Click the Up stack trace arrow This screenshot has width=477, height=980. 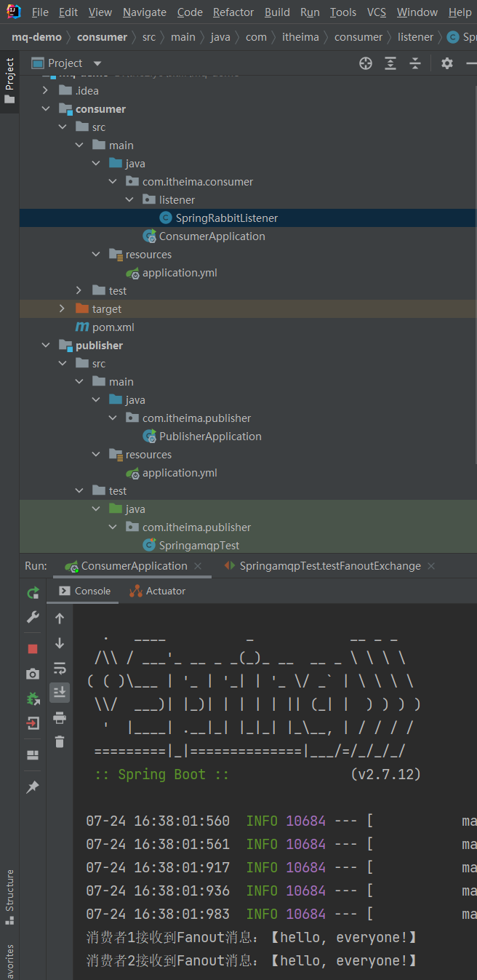[60, 618]
